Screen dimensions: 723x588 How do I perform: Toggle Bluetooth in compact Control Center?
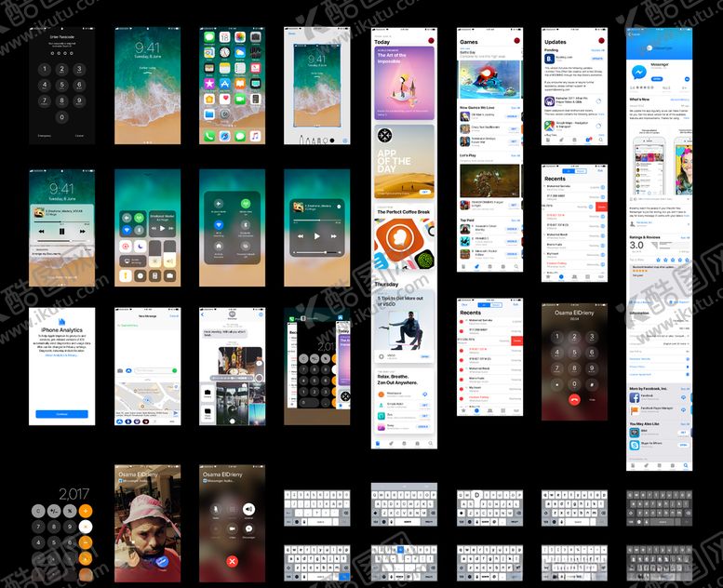(x=139, y=230)
